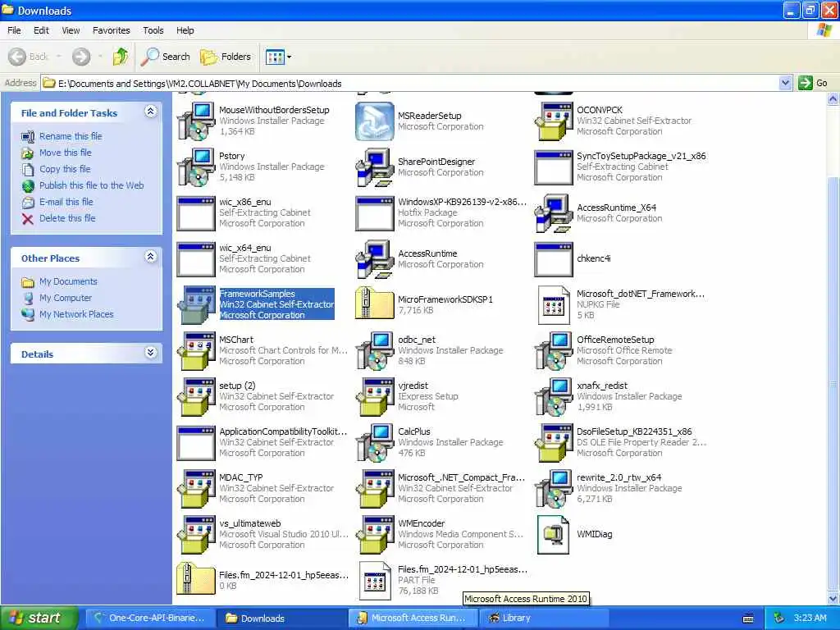Collapse the Other Places panel
This screenshot has width=840, height=630.
151,257
